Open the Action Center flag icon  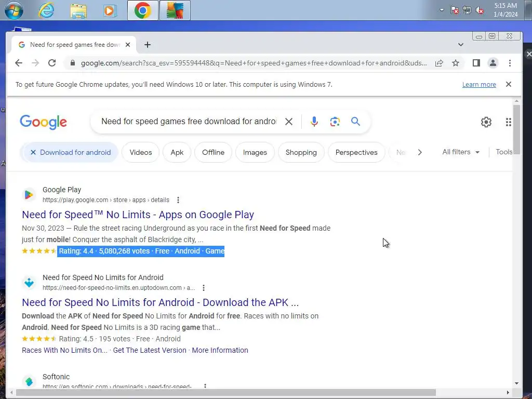(x=454, y=10)
